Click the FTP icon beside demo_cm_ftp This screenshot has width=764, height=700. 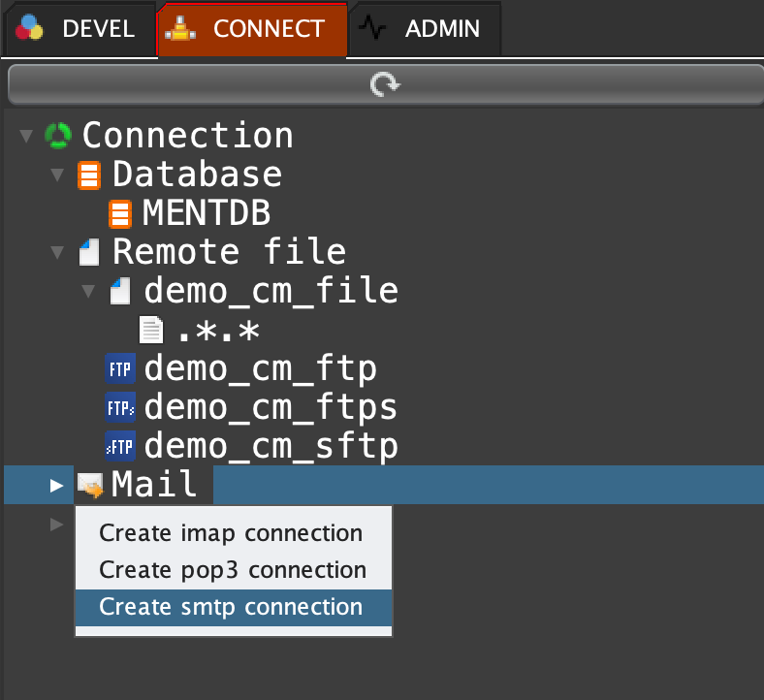pos(120,369)
